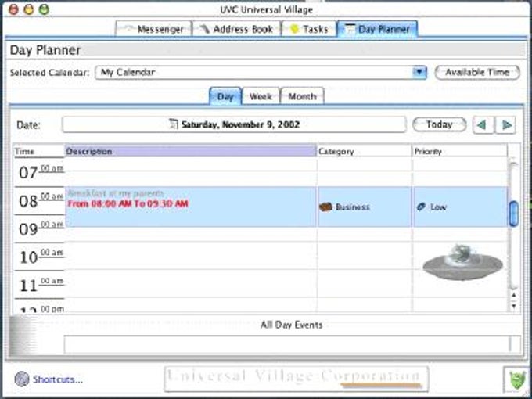Switch to the Month view tab
This screenshot has width=532, height=399.
coord(302,96)
